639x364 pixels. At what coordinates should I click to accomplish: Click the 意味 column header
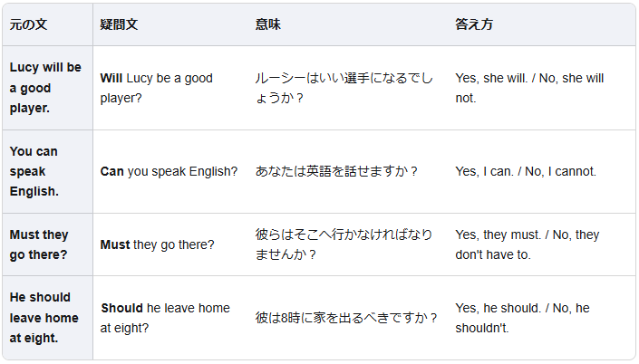click(268, 25)
